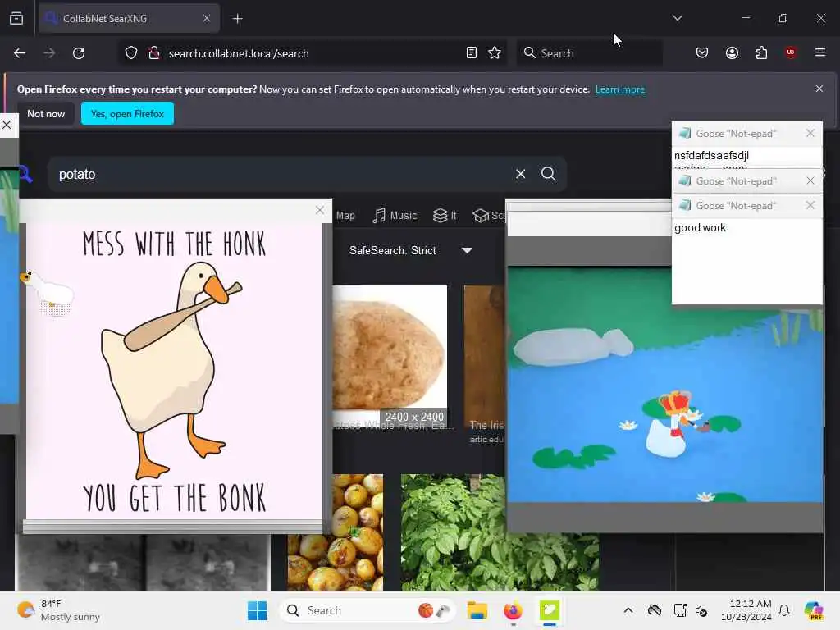
Task: Close the Mess With The Honk popup
Action: point(320,210)
